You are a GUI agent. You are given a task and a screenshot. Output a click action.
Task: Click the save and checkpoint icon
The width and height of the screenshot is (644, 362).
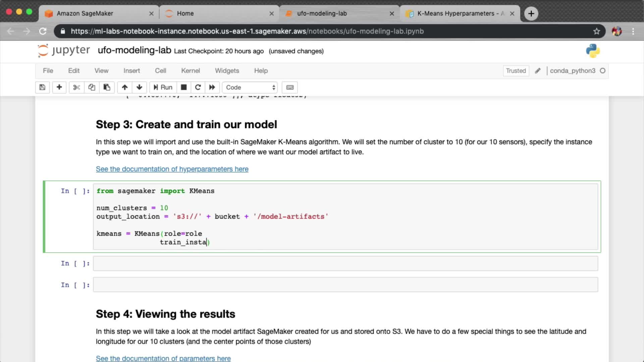pyautogui.click(x=42, y=87)
